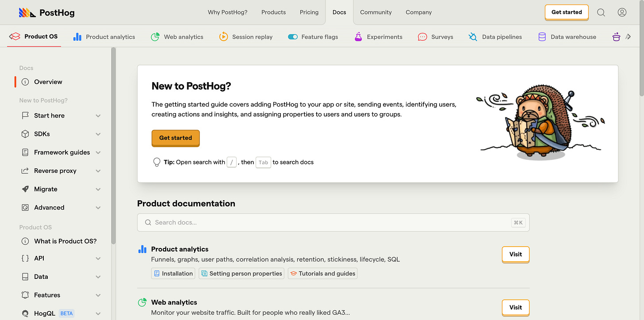
Task: Click the Product OS tab icon
Action: [15, 37]
